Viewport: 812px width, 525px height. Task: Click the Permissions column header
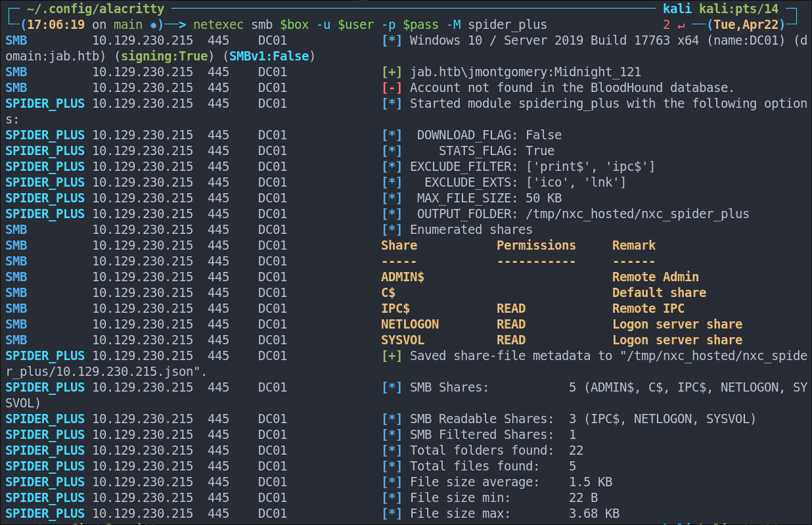click(x=536, y=246)
